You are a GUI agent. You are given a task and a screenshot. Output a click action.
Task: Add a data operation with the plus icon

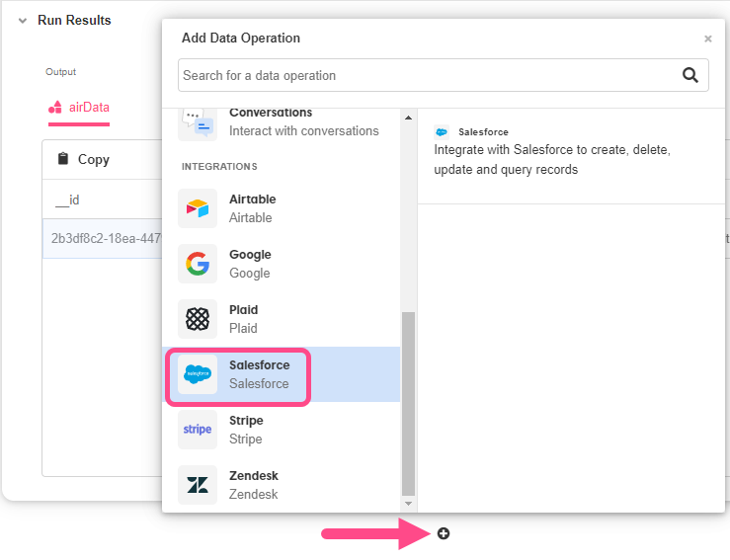[x=444, y=533]
